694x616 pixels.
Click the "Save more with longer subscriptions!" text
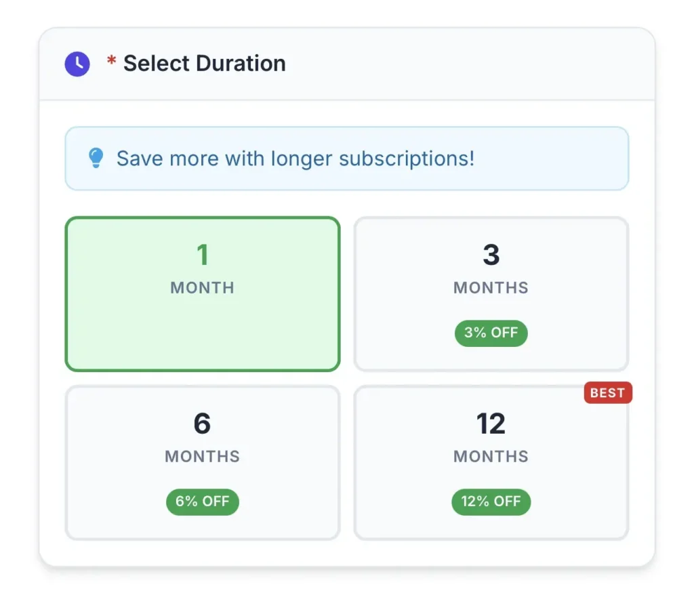tap(295, 159)
